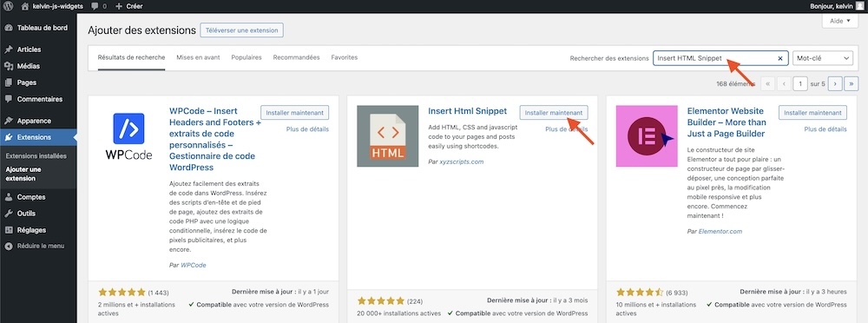Image resolution: width=868 pixels, height=323 pixels.
Task: Go to previous results page arrow
Action: [784, 83]
